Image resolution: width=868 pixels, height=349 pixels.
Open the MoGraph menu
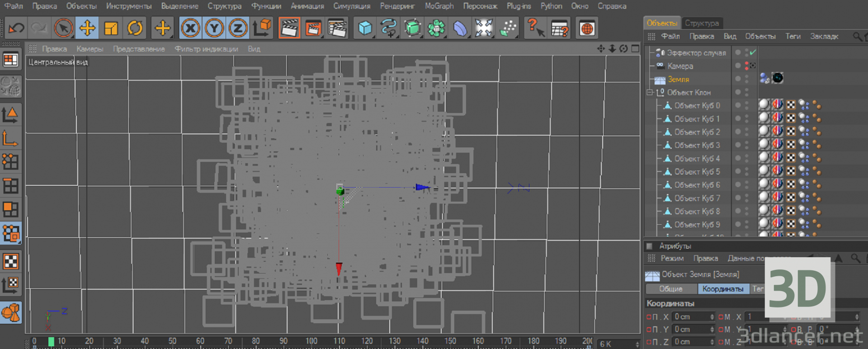coord(439,6)
